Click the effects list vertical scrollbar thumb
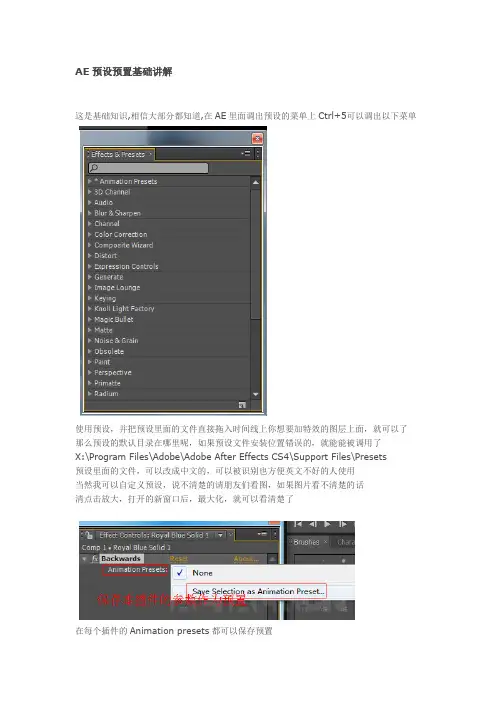The height and width of the screenshot is (702, 496). [256, 254]
